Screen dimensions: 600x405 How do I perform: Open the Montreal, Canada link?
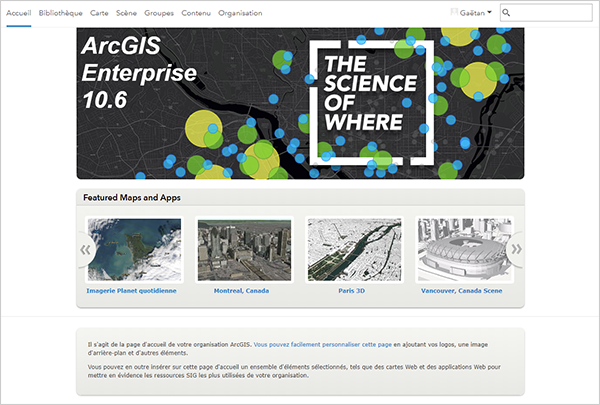[x=241, y=291]
